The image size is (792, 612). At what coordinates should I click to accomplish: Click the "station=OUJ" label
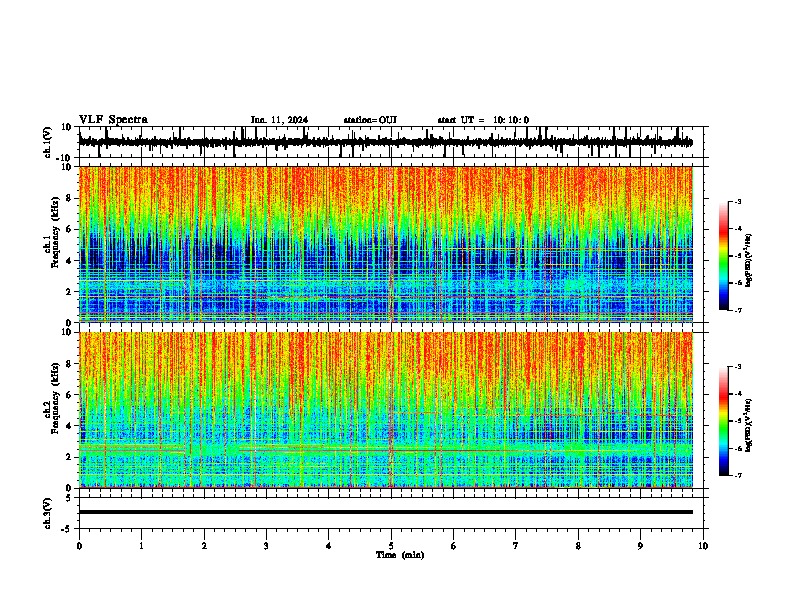(x=370, y=120)
